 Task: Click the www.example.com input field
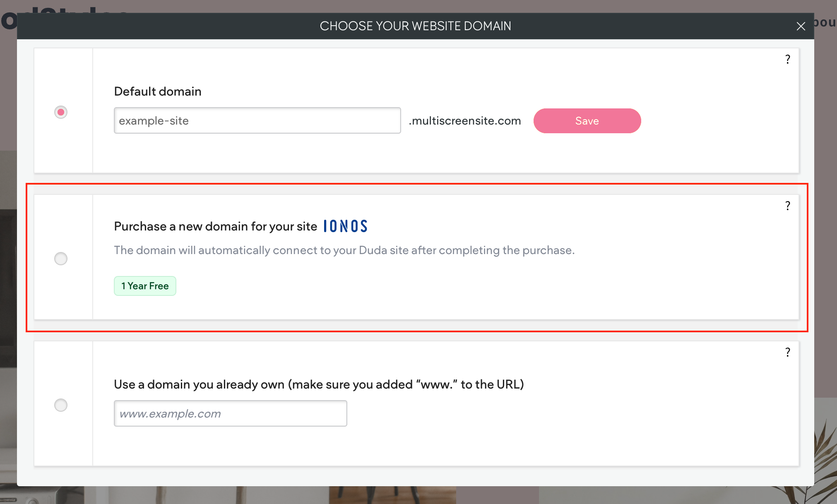point(230,413)
